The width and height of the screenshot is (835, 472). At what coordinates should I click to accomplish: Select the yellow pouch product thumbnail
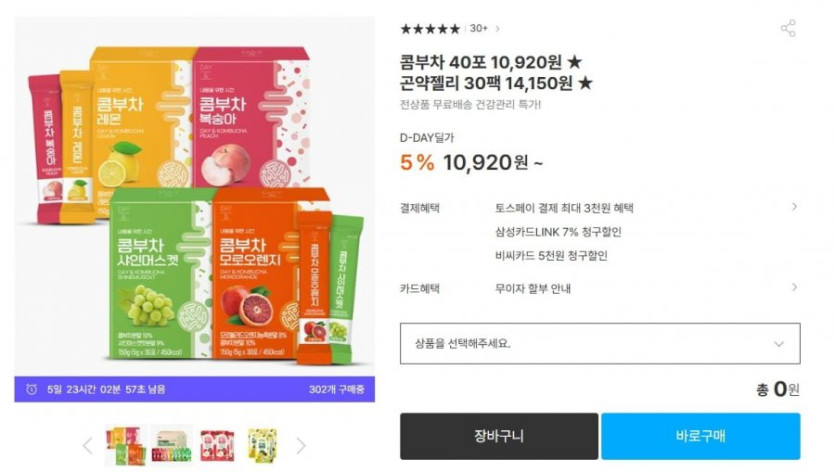[263, 445]
